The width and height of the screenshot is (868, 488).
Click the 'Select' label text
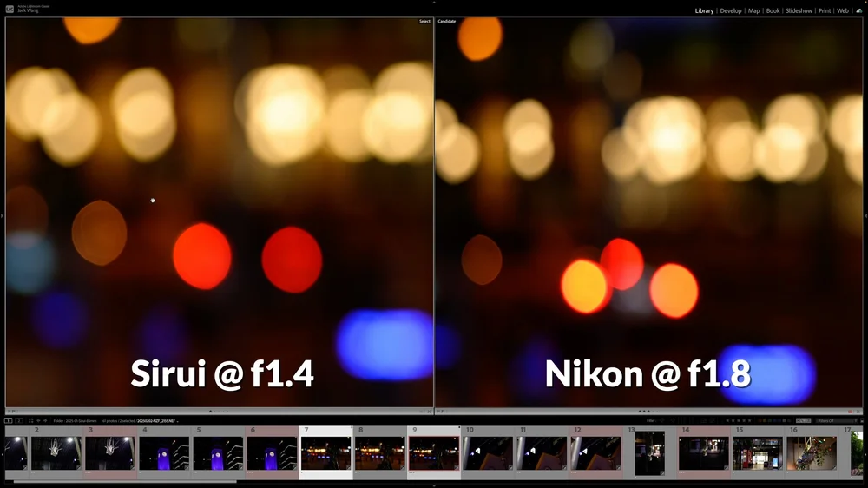pyautogui.click(x=424, y=21)
